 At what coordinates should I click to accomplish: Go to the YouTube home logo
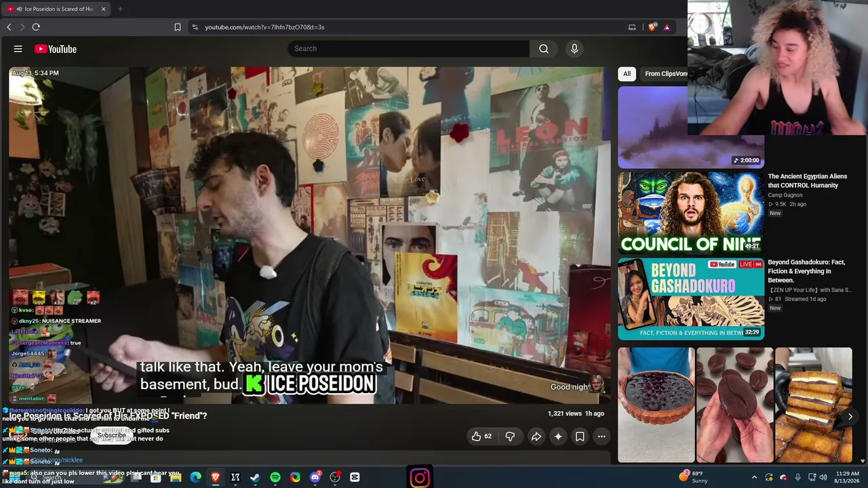click(56, 49)
